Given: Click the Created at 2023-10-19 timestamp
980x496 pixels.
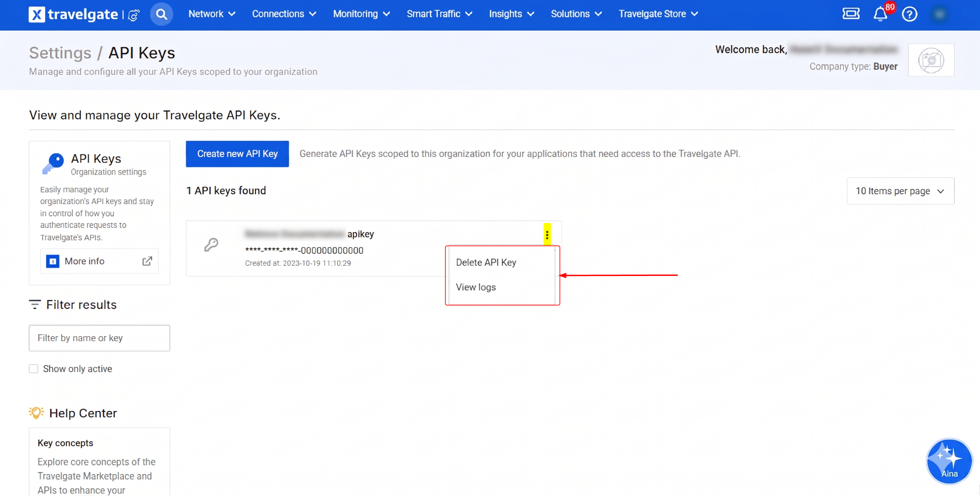Looking at the screenshot, I should point(298,263).
